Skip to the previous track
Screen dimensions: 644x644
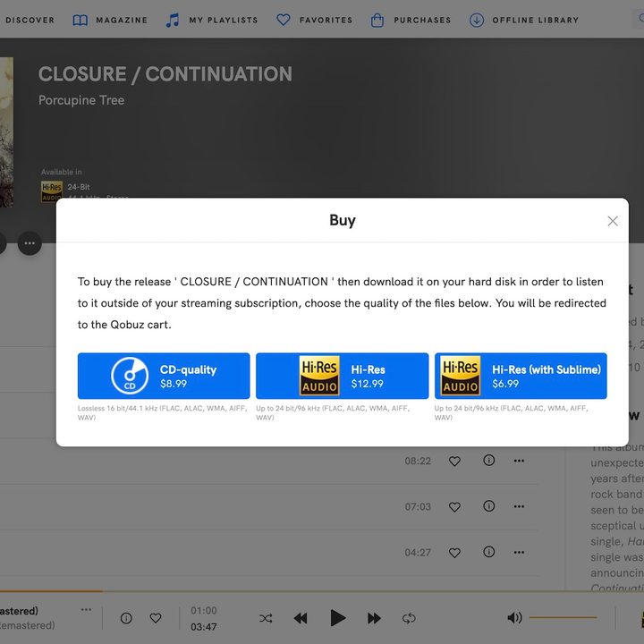pyautogui.click(x=301, y=618)
